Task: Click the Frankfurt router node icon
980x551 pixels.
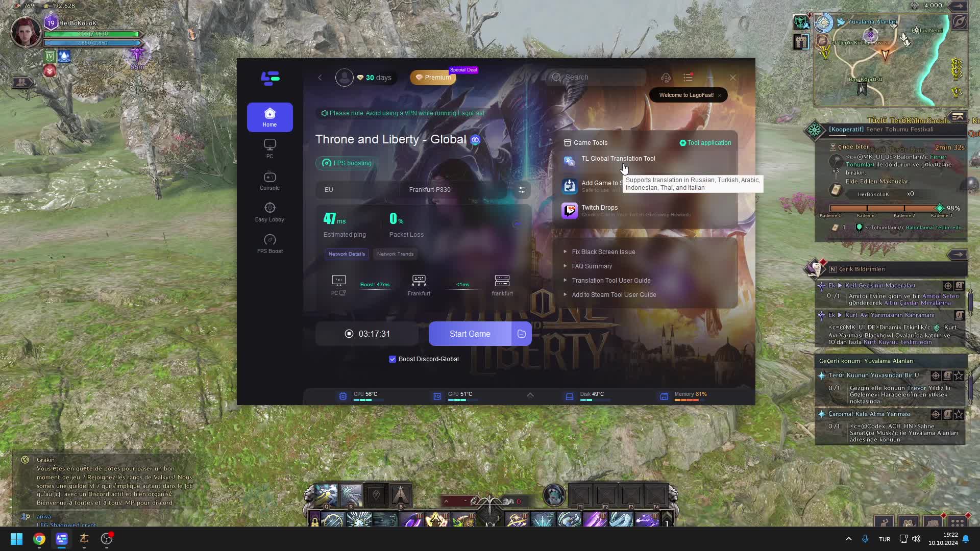Action: point(419,281)
